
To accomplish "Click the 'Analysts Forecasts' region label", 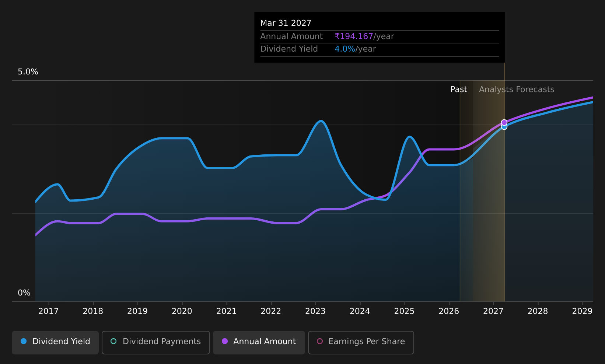I will 517,90.
